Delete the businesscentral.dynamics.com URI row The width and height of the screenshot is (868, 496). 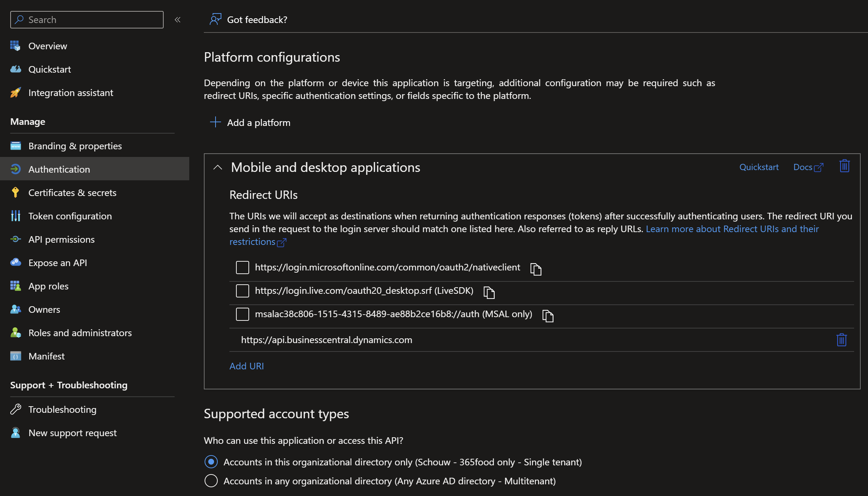(x=841, y=340)
